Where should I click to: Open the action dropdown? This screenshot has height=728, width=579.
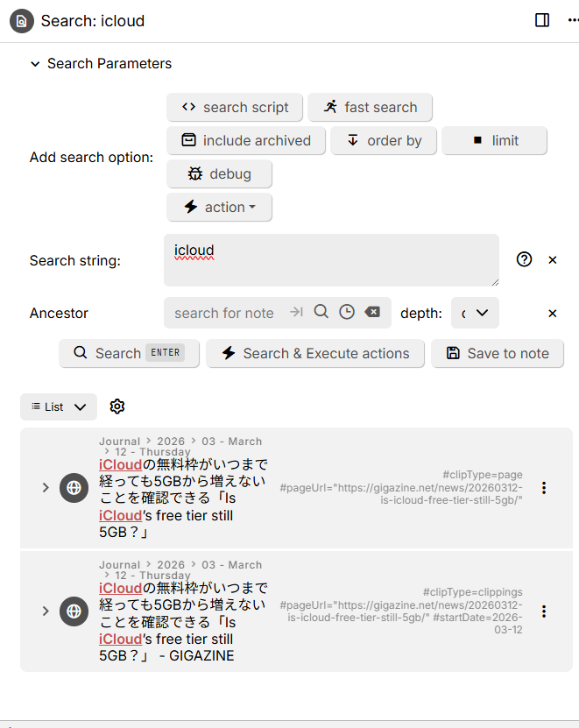coord(219,208)
